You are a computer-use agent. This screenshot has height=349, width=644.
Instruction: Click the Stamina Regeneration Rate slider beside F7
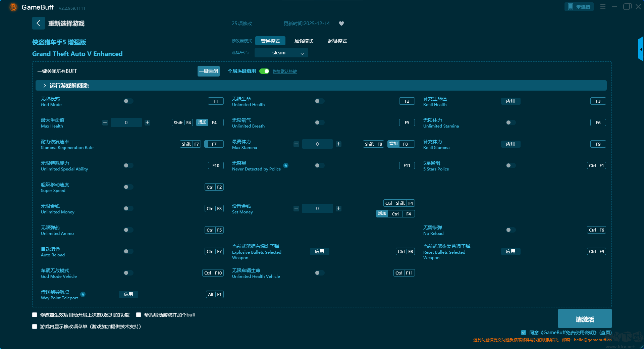pyautogui.click(x=206, y=144)
